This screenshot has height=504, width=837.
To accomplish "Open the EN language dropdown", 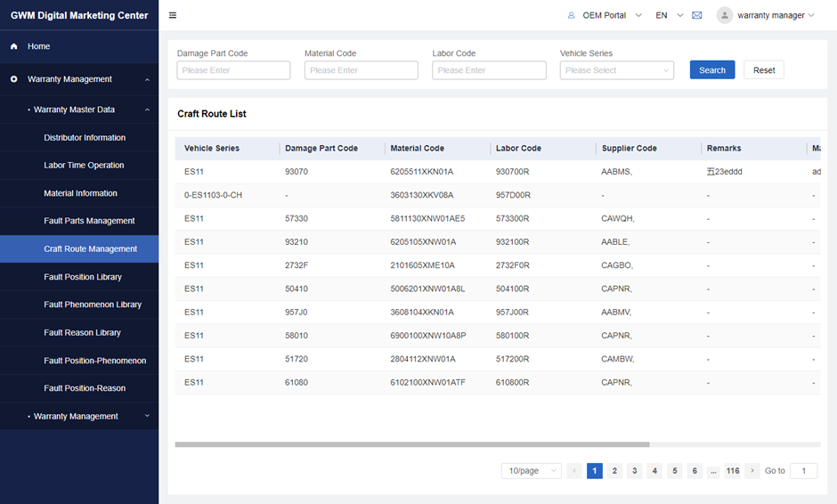I will point(669,15).
